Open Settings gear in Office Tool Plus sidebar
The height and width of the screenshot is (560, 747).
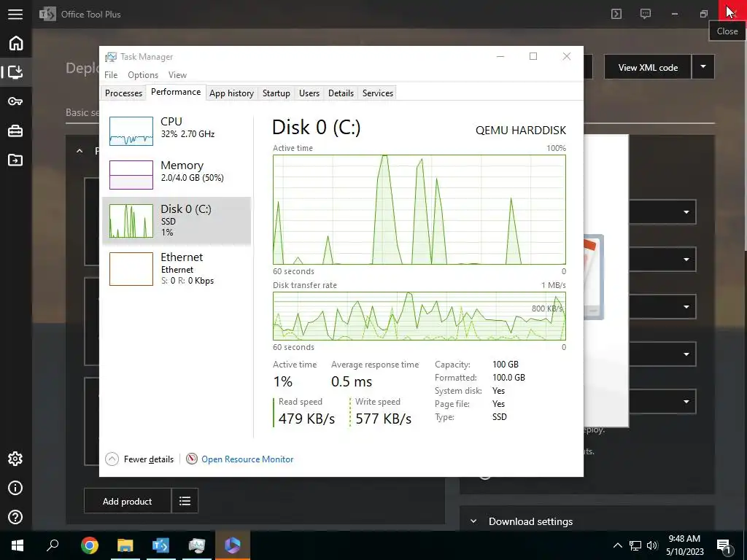(x=15, y=459)
